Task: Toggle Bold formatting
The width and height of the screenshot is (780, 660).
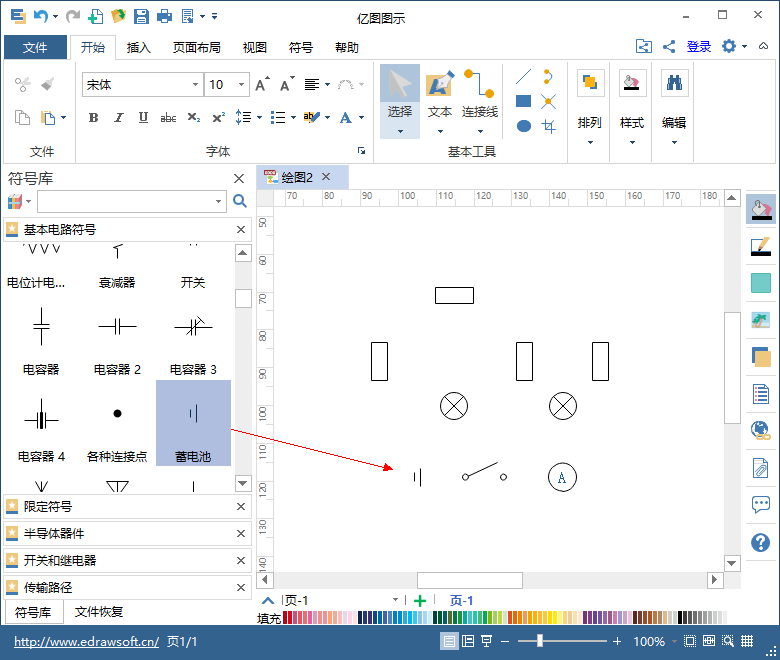Action: pyautogui.click(x=93, y=118)
